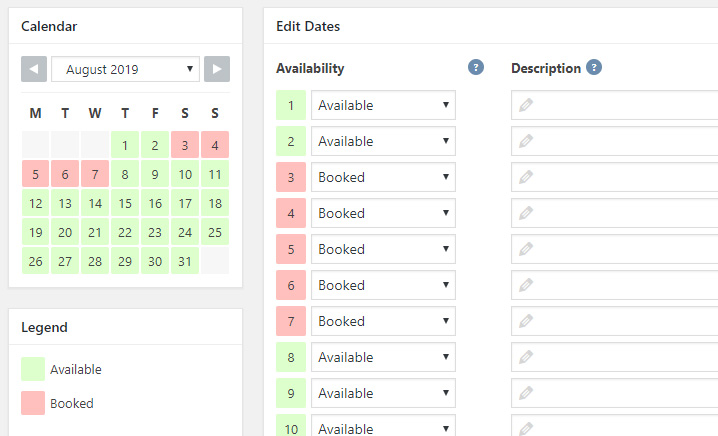Click the Availability help question mark icon
The height and width of the screenshot is (436, 718).
coord(476,68)
